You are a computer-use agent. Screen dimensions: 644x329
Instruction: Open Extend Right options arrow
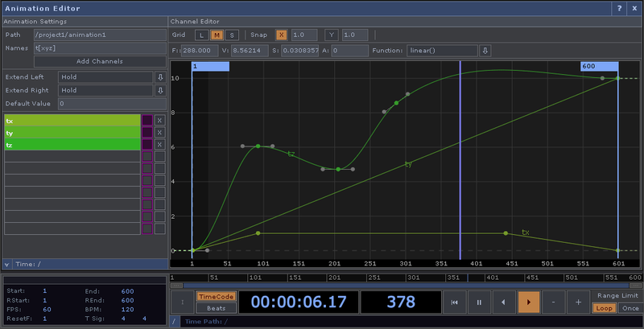point(159,90)
